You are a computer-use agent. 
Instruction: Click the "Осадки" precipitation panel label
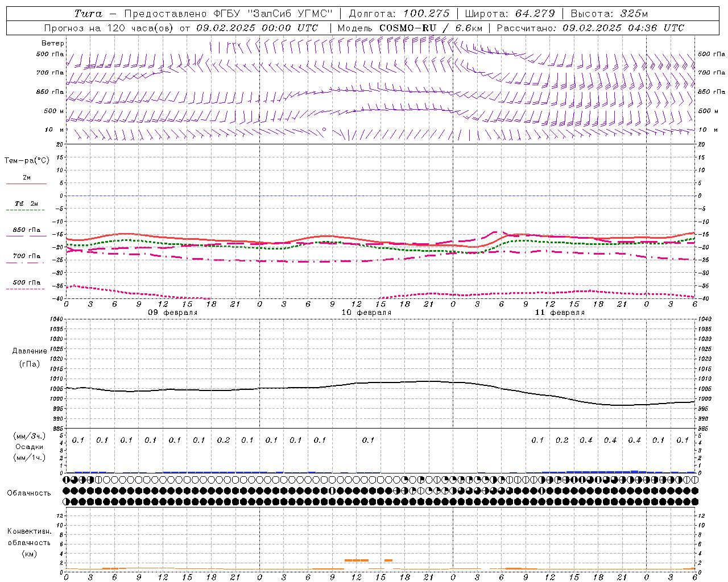click(x=29, y=447)
